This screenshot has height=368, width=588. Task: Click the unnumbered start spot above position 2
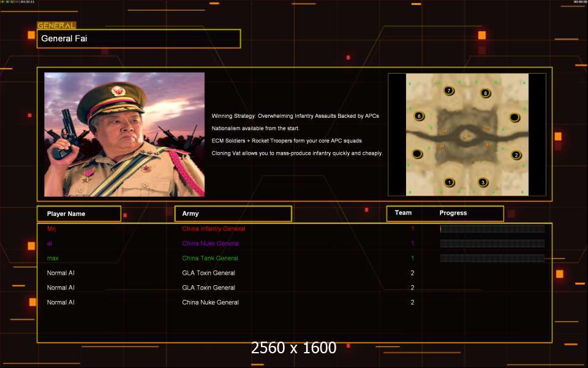pyautogui.click(x=514, y=118)
